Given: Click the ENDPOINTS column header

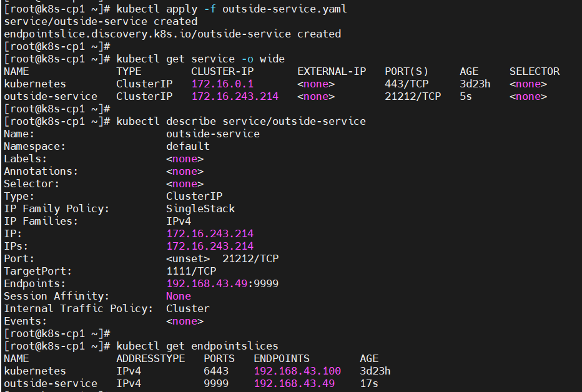Looking at the screenshot, I should (282, 359).
